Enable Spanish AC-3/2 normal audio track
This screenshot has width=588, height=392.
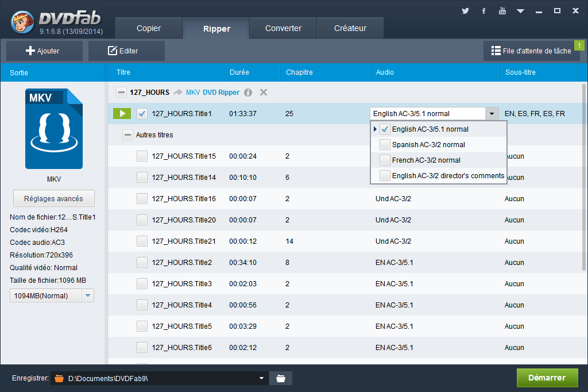pos(385,145)
